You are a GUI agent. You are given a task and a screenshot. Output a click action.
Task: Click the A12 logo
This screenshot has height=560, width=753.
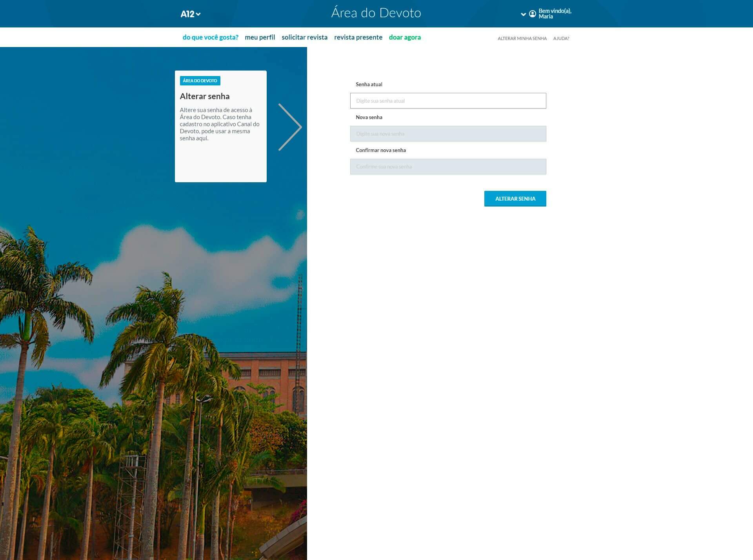click(187, 14)
